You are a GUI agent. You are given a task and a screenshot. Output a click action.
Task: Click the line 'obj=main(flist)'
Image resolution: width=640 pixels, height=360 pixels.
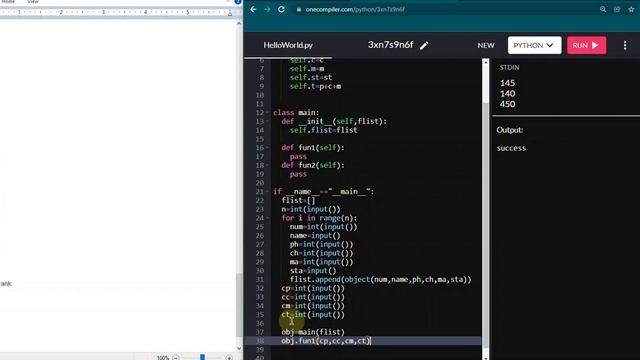tap(313, 332)
